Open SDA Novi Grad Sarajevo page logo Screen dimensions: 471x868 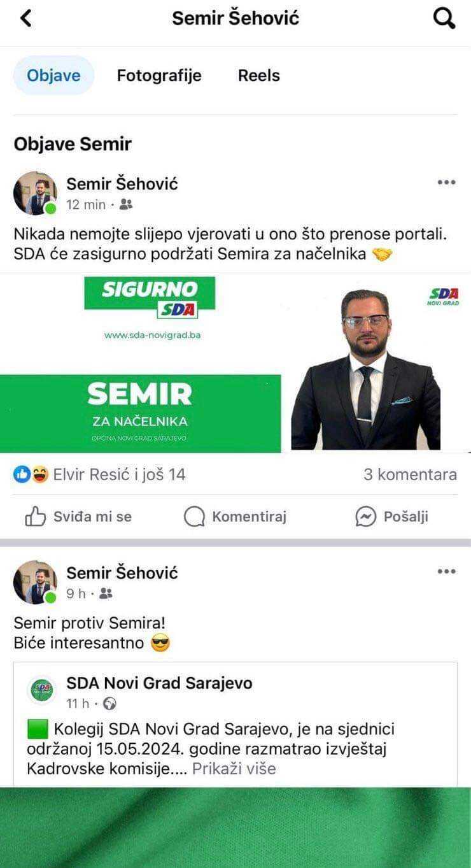tap(43, 690)
